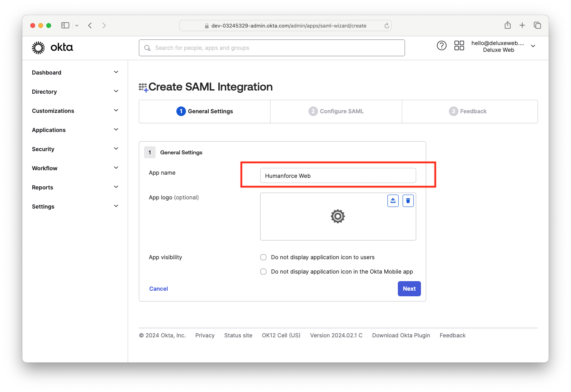
Task: Expand the Applications sidebar menu
Action: 75,130
